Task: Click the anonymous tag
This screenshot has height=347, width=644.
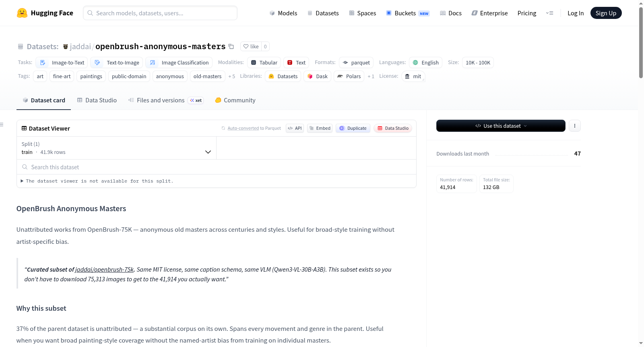Action: click(170, 76)
